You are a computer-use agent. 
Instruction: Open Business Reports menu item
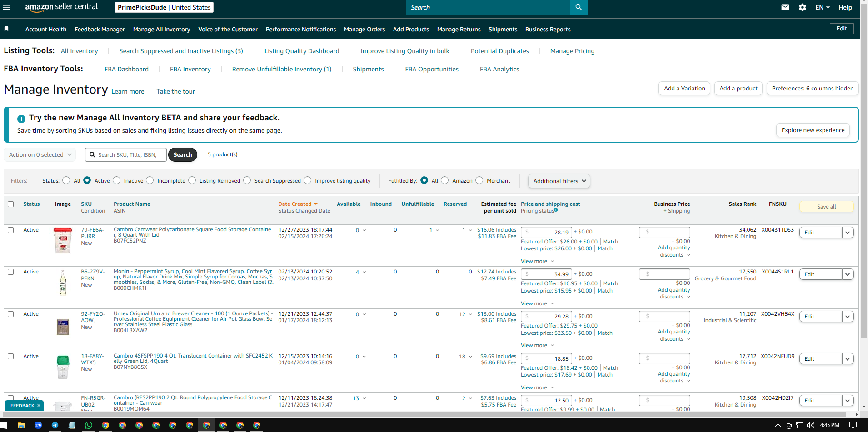pyautogui.click(x=548, y=29)
